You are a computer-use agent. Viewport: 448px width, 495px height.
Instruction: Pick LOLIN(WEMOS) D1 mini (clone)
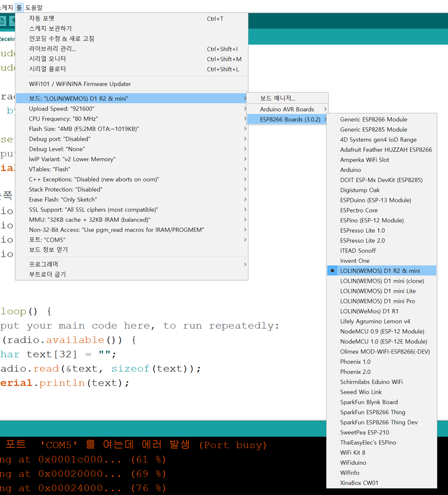tap(382, 281)
